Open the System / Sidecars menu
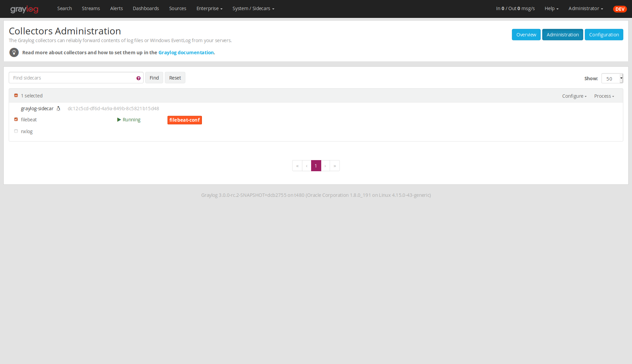 [253, 8]
